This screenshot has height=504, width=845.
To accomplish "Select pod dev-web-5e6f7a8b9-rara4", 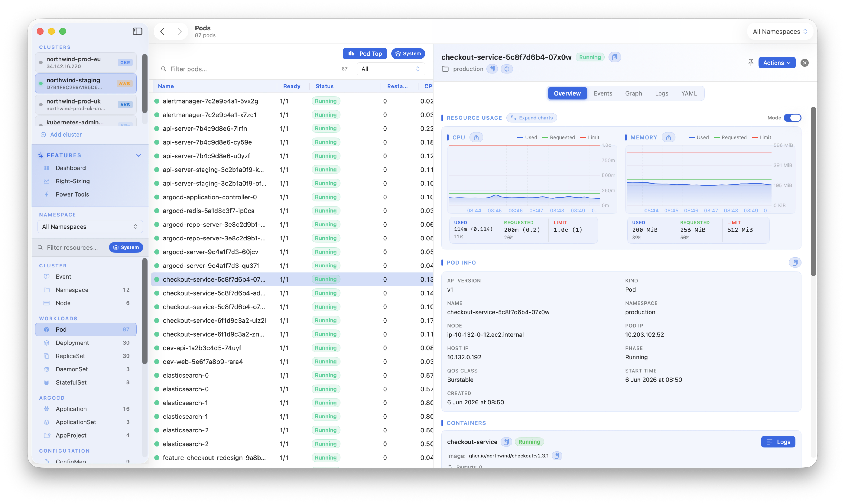I will (x=292, y=362).
